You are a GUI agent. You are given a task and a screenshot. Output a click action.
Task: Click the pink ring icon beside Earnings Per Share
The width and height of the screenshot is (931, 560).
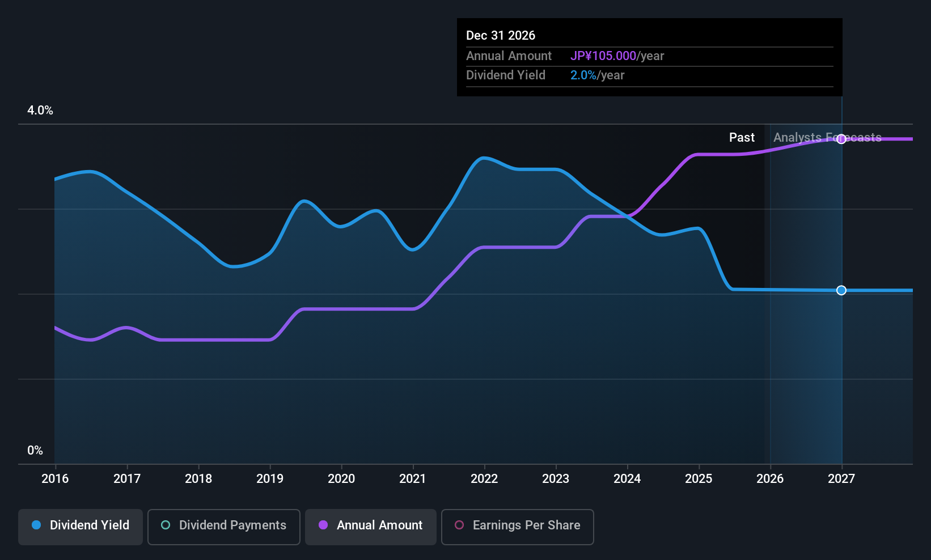click(459, 525)
